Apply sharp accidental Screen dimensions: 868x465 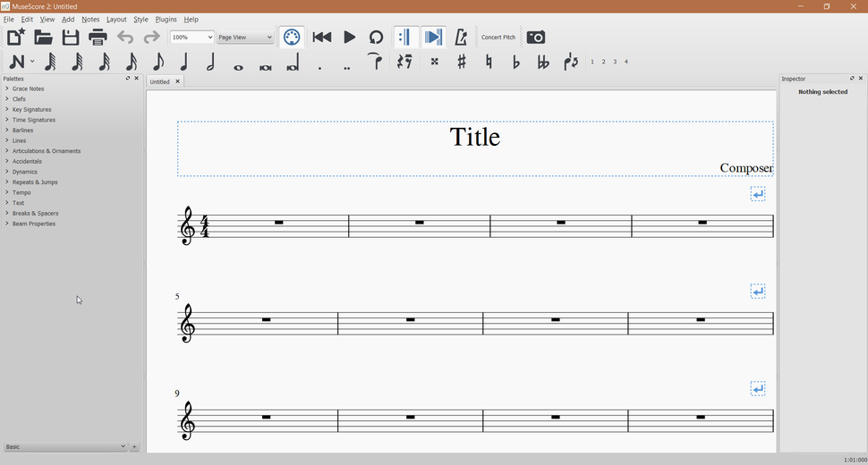point(462,62)
